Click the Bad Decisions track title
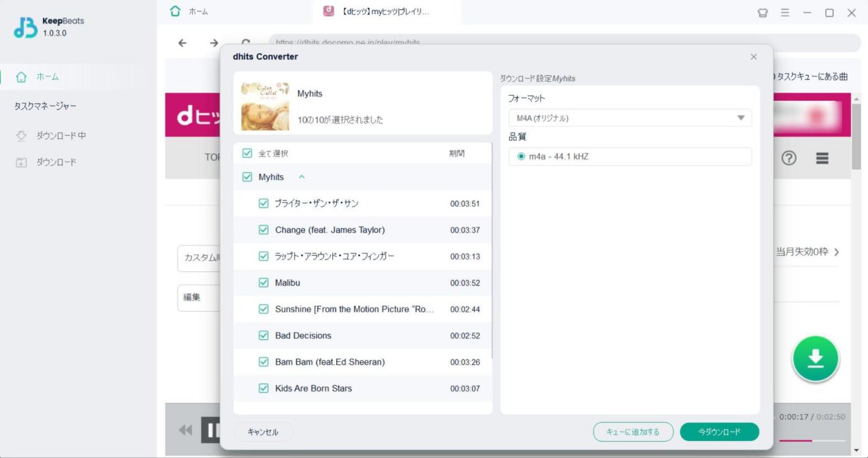This screenshot has width=868, height=458. point(303,336)
